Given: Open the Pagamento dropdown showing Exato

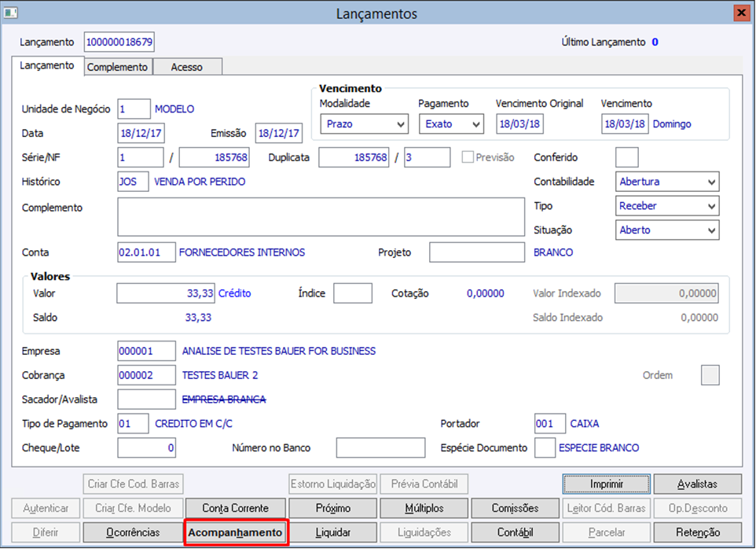Looking at the screenshot, I should [x=451, y=124].
